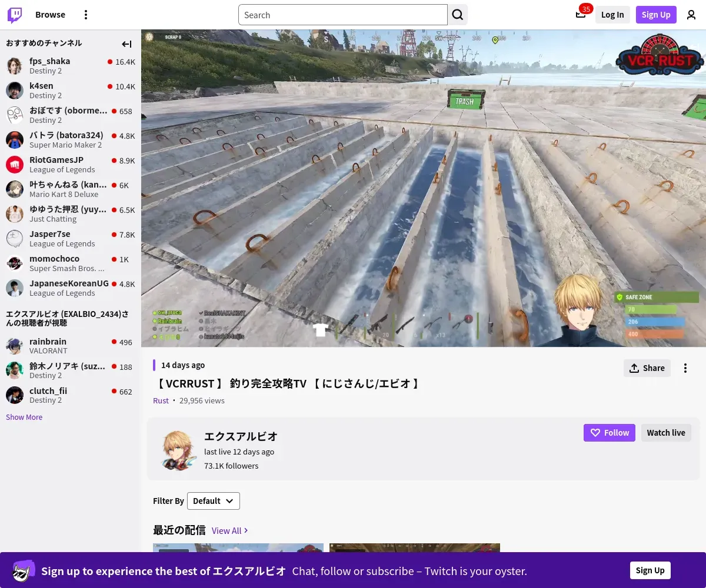Screen dimensions: 706x588
Task: Open ゆゆうた押忍 channel avatar
Action: [15, 213]
